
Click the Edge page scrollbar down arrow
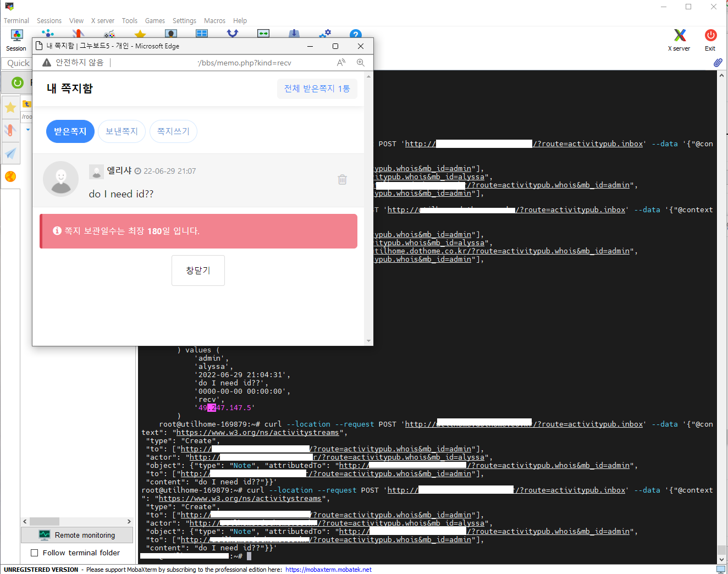[x=369, y=341]
